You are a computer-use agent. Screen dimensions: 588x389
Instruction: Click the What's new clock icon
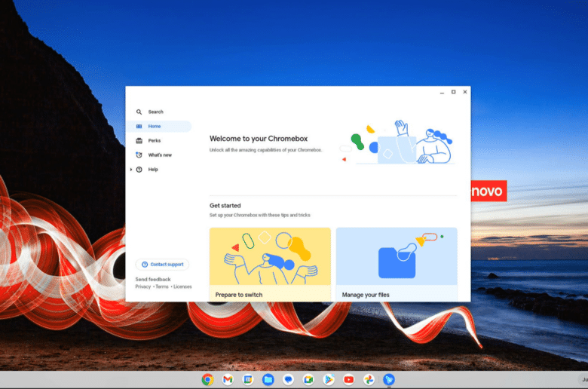point(139,155)
